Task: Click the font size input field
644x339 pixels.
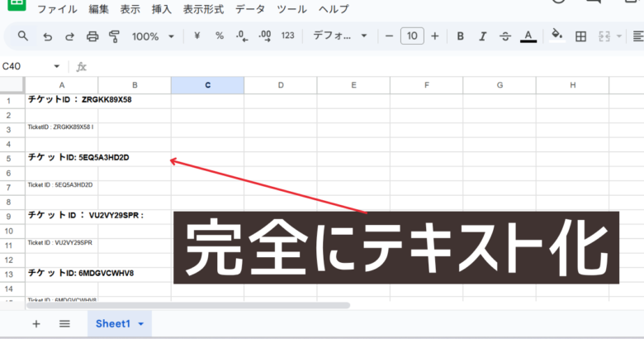Action: (412, 36)
